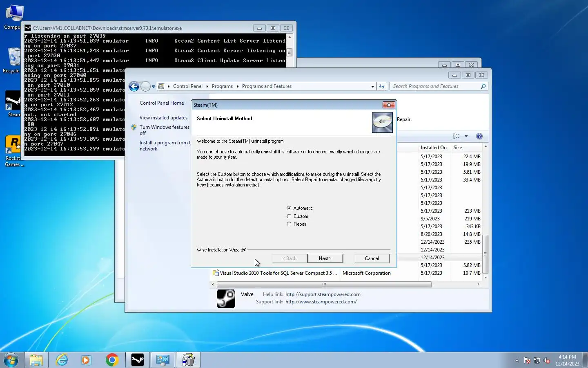
Task: Click the Back arrow in Programs and Features
Action: pyautogui.click(x=134, y=86)
